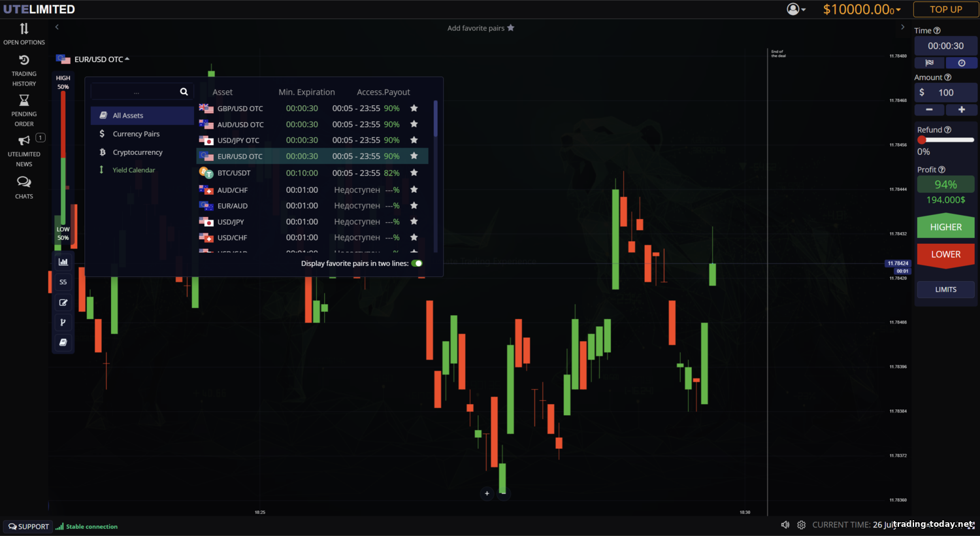
Task: Favorite GBP/USD OTC with its star
Action: click(414, 109)
